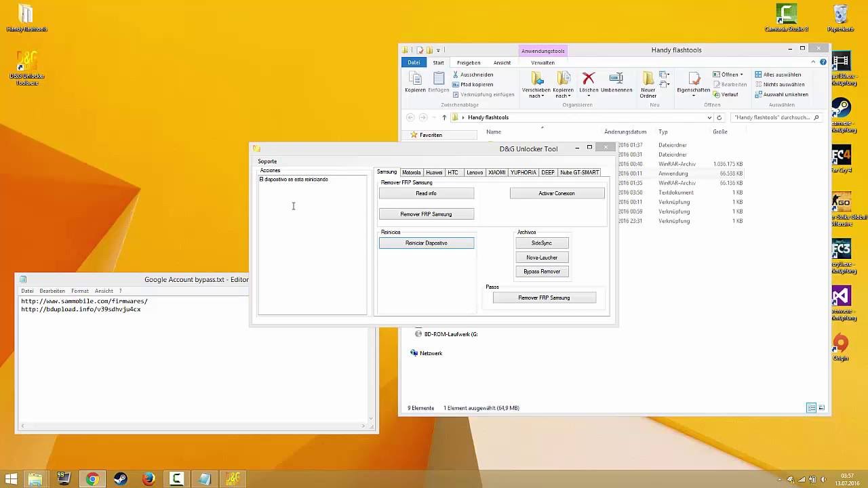Click Einfügen icon in Explorer ribbon
The height and width of the screenshot is (488, 868).
[x=439, y=83]
